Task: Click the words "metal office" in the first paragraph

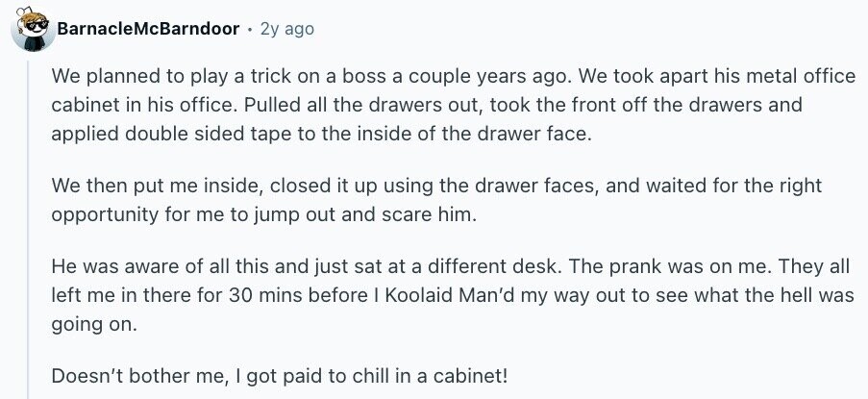Action: click(x=745, y=75)
